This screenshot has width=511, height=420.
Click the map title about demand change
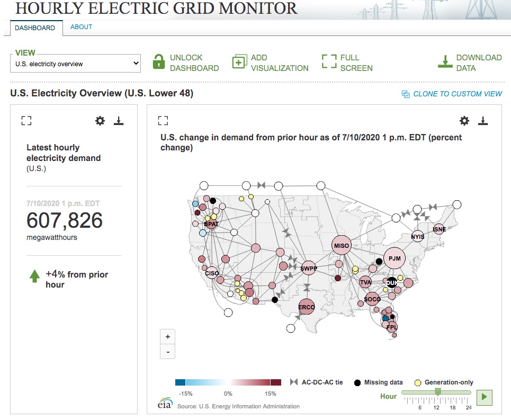tap(311, 142)
